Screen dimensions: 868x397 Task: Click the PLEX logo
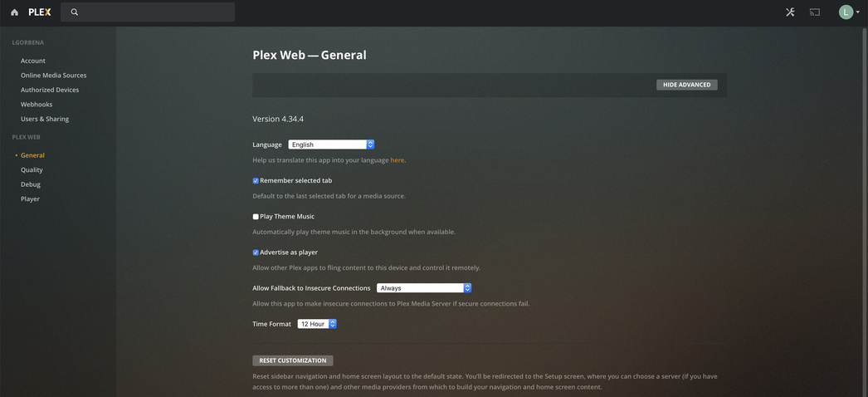[39, 12]
